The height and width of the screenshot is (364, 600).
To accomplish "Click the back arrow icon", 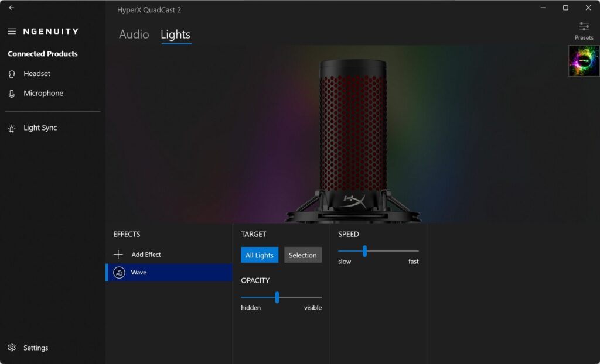I will pyautogui.click(x=12, y=8).
